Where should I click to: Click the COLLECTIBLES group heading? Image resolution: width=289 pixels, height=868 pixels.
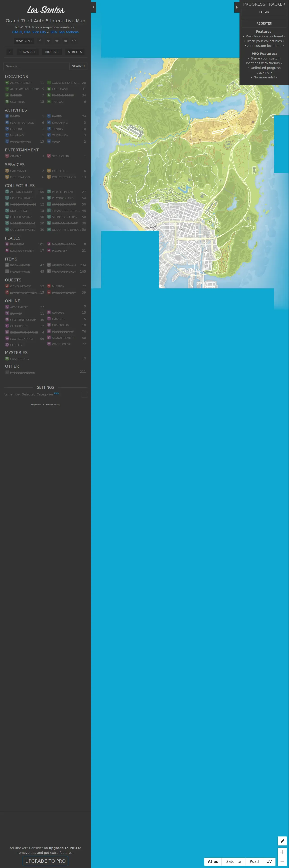[x=20, y=186]
